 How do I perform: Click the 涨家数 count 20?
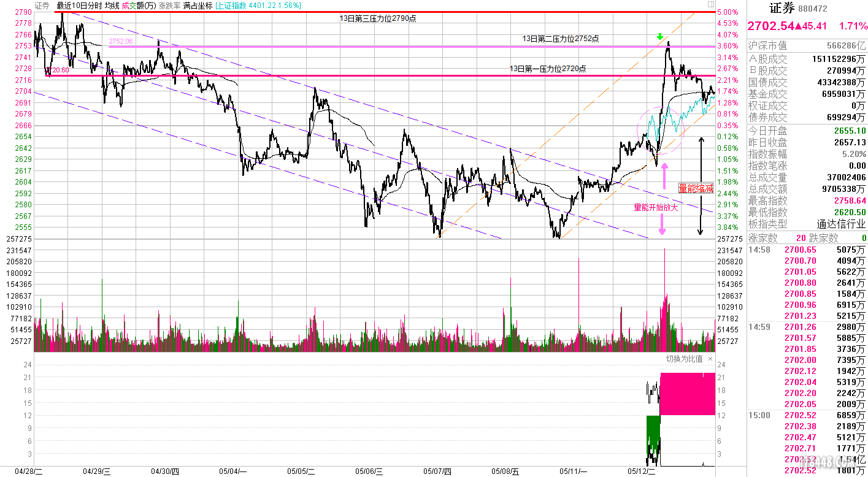[x=801, y=238]
